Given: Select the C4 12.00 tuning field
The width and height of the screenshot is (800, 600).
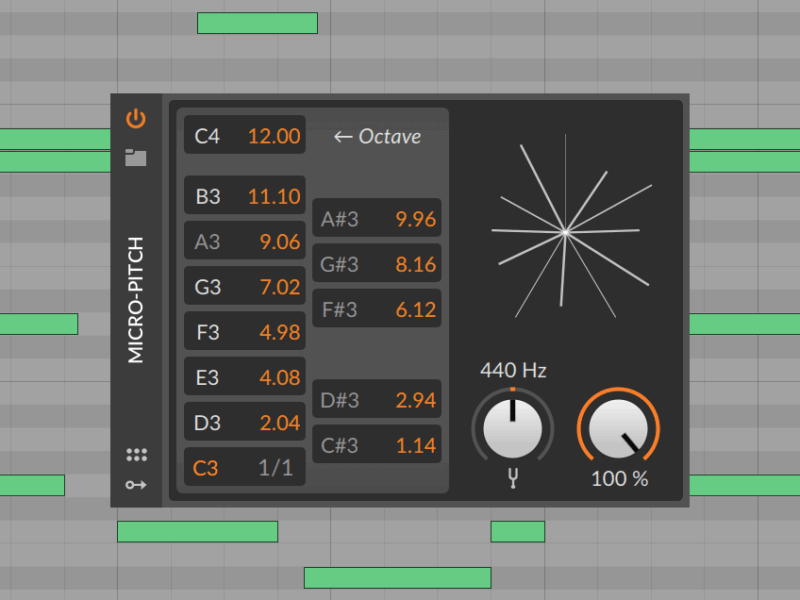Looking at the screenshot, I should 245,136.
